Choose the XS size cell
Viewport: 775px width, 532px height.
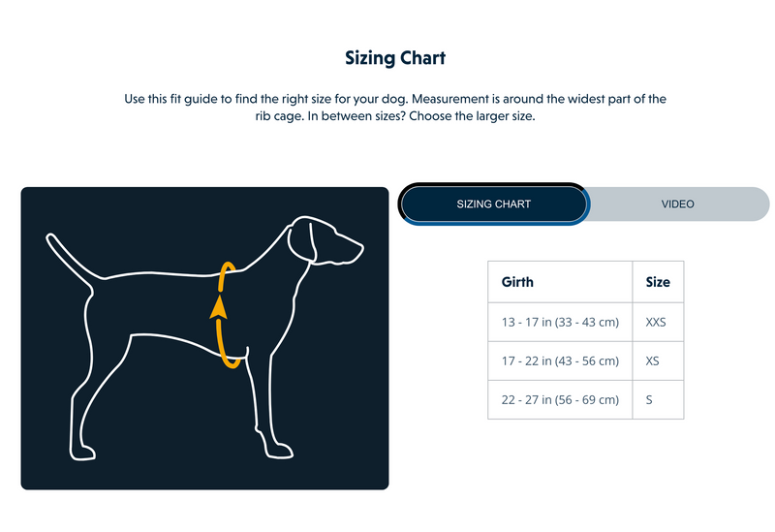click(658, 360)
